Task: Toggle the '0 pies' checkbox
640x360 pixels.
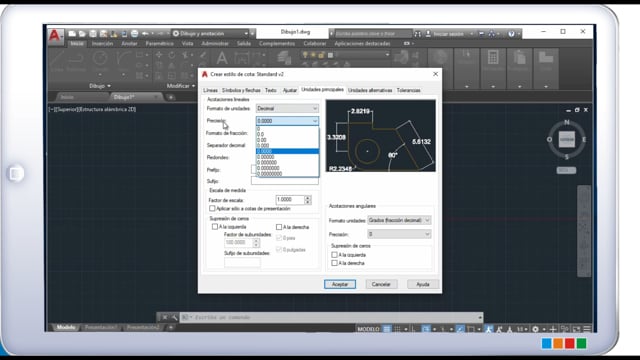Action: pyautogui.click(x=279, y=238)
